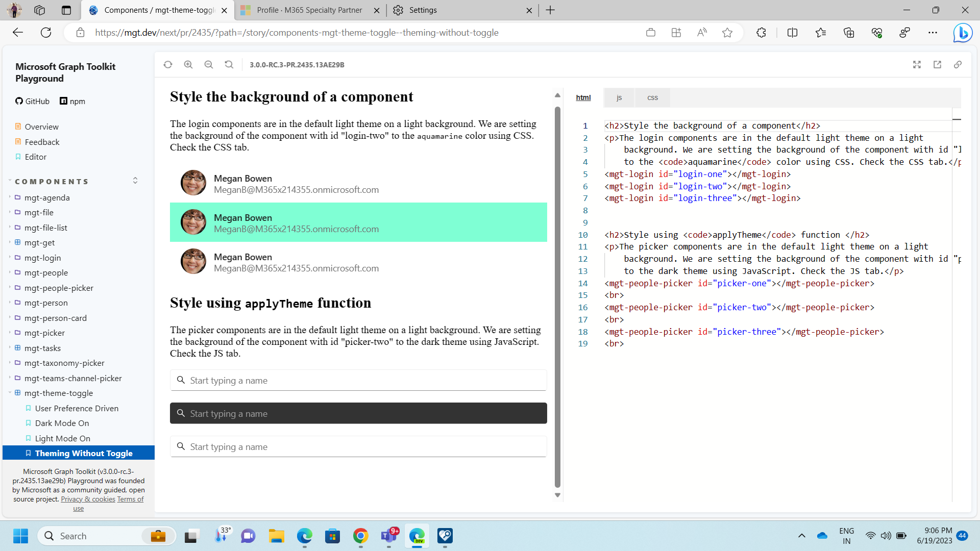This screenshot has height=551, width=980.
Task: Open the npm package icon
Action: [63, 101]
